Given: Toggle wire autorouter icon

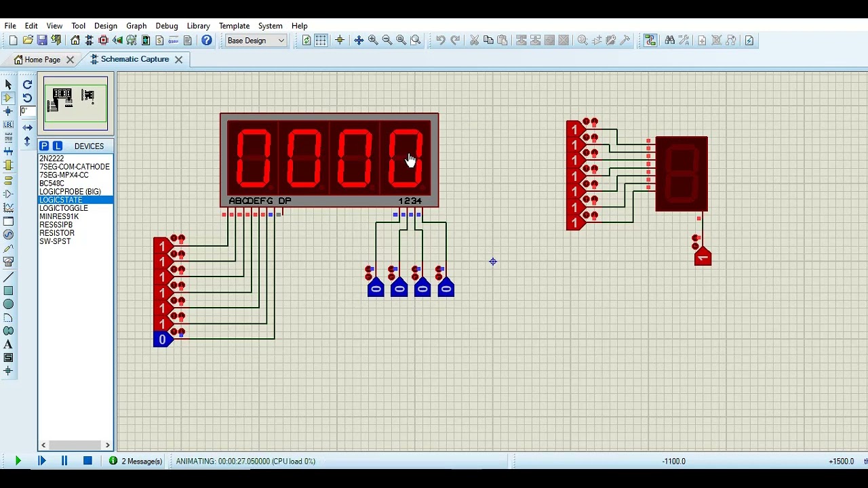Looking at the screenshot, I should (651, 41).
